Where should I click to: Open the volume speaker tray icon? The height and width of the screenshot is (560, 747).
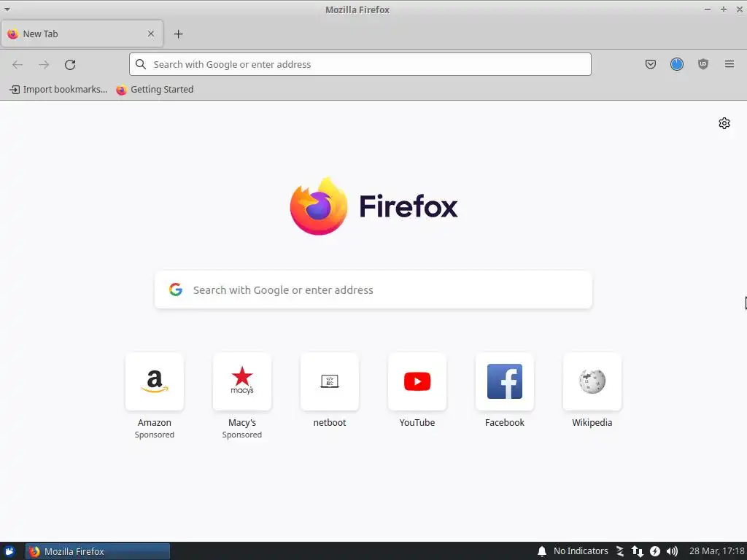(672, 551)
